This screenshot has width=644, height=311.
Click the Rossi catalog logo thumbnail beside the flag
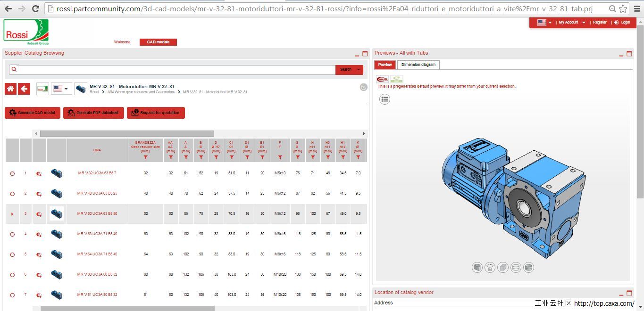(x=42, y=89)
